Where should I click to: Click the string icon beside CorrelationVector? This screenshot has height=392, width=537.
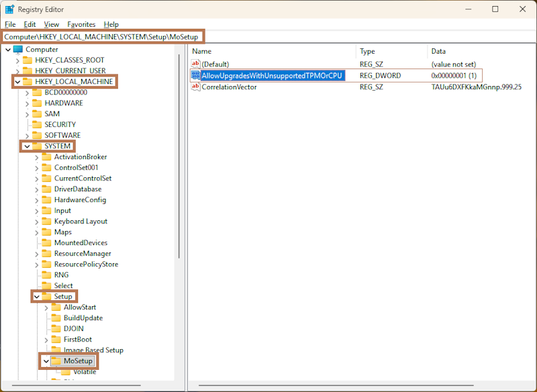(196, 87)
